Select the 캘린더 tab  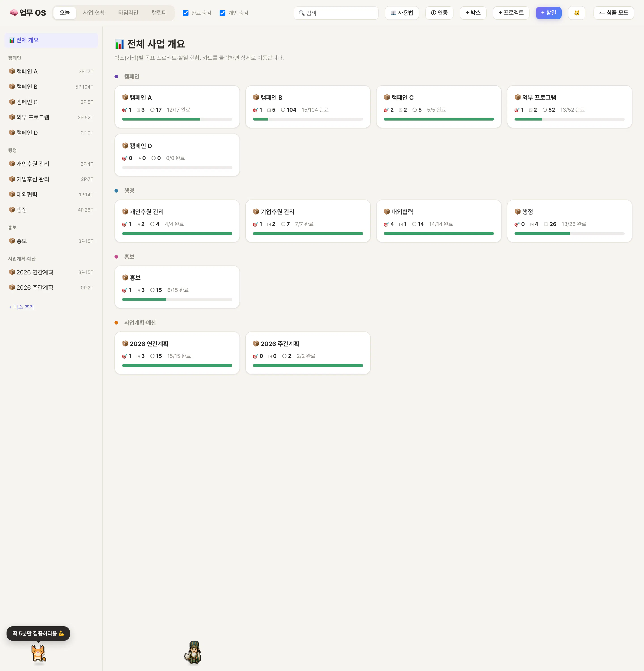[x=159, y=13]
